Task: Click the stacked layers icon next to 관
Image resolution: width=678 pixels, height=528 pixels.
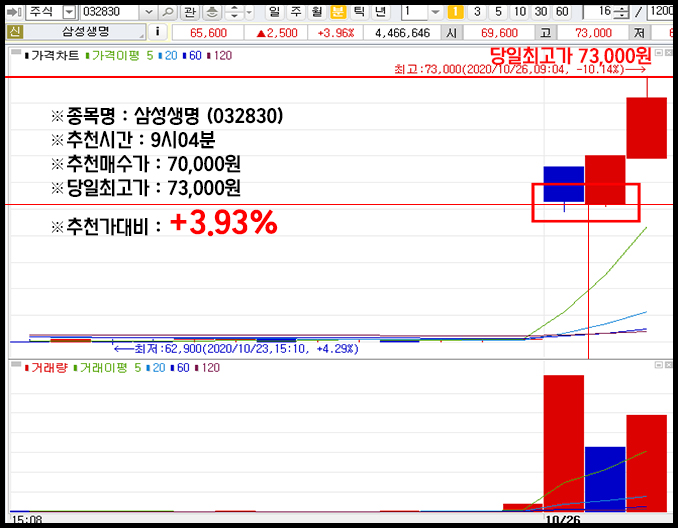Action: [212, 12]
